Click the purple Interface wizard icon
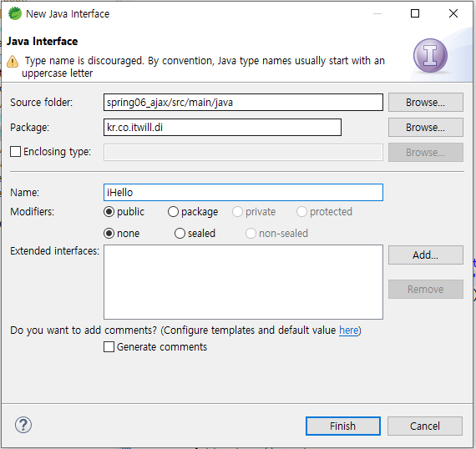 click(430, 56)
